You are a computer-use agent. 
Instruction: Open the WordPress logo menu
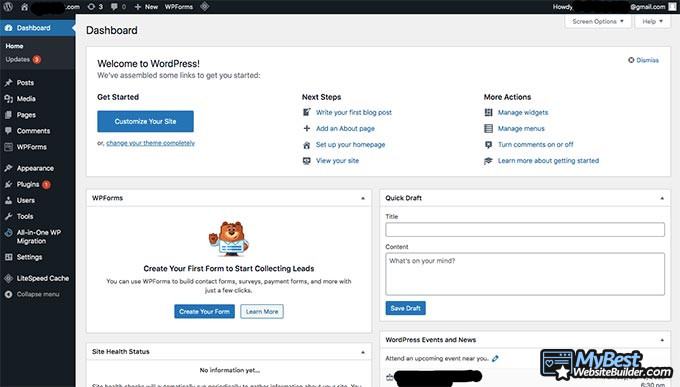point(8,7)
